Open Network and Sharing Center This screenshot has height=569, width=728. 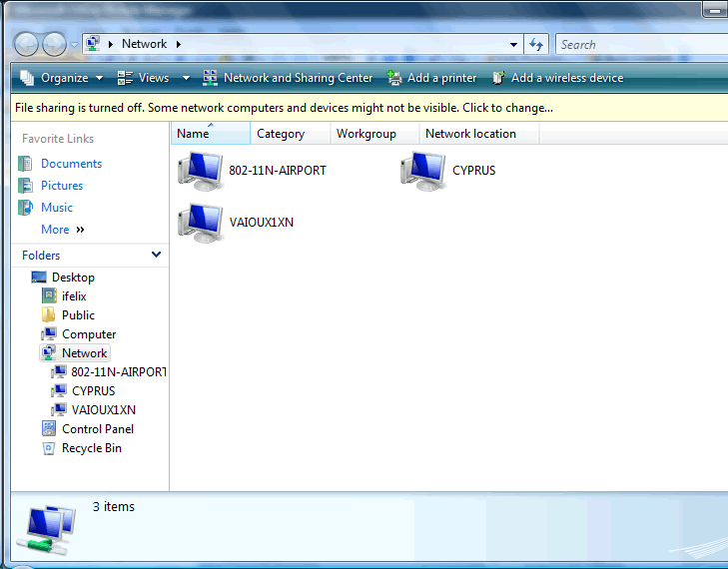pos(288,78)
